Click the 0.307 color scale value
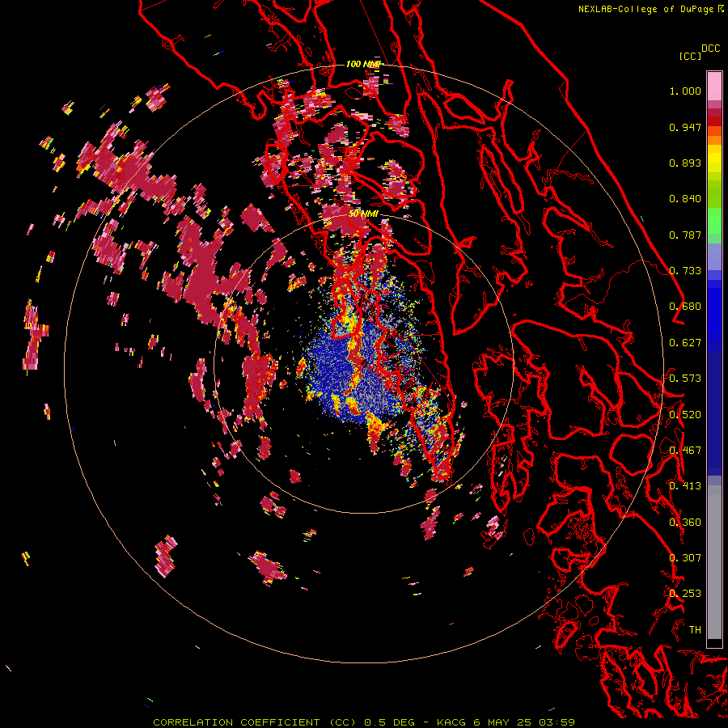This screenshot has height=728, width=728. (685, 558)
